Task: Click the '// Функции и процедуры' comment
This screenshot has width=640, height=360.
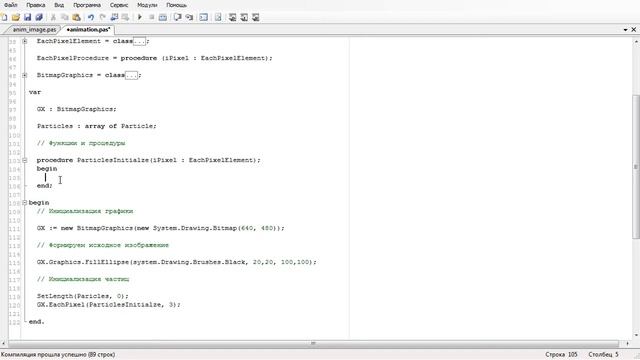Action: (x=81, y=143)
